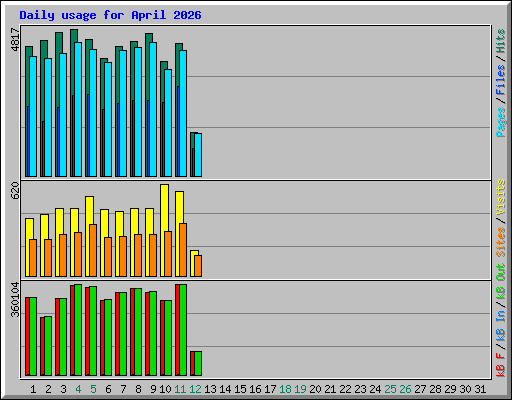Click day 24 on the x-axis
This screenshot has width=512, height=400.
(x=375, y=389)
